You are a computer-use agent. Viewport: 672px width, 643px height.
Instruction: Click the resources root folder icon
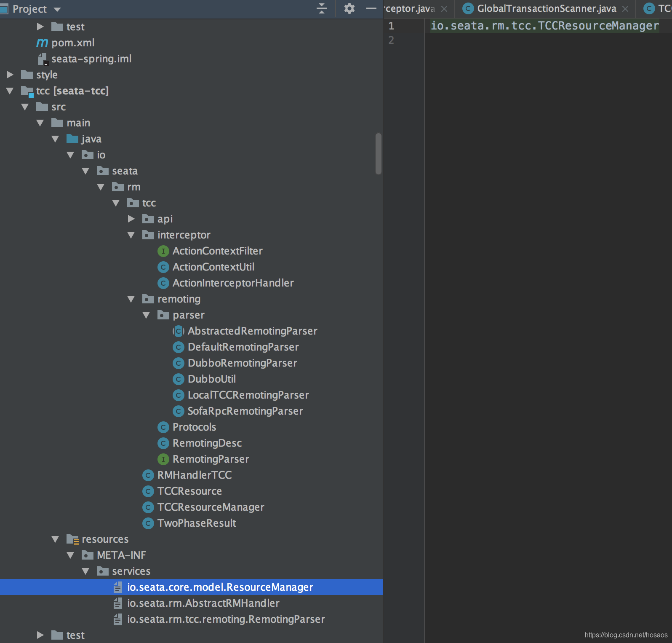[x=72, y=539]
